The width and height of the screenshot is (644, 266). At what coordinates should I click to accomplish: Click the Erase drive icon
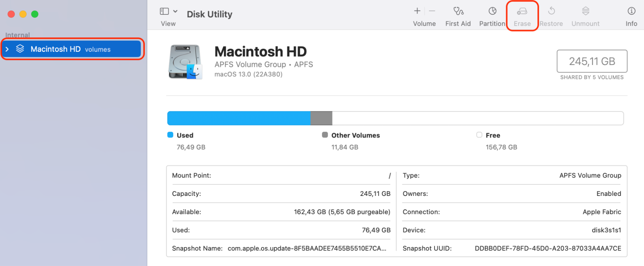tap(522, 12)
